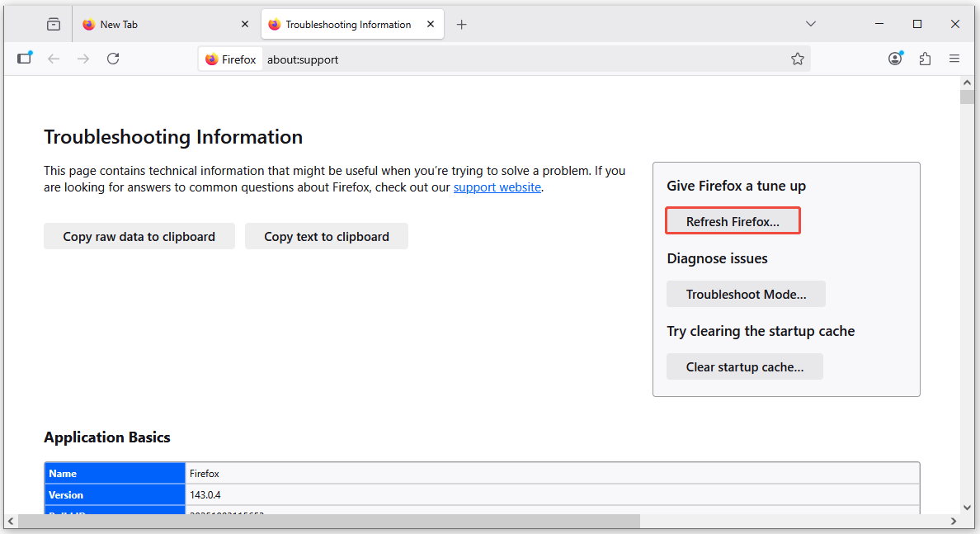The image size is (980, 534).
Task: Open a new tab with the plus button
Action: point(461,24)
